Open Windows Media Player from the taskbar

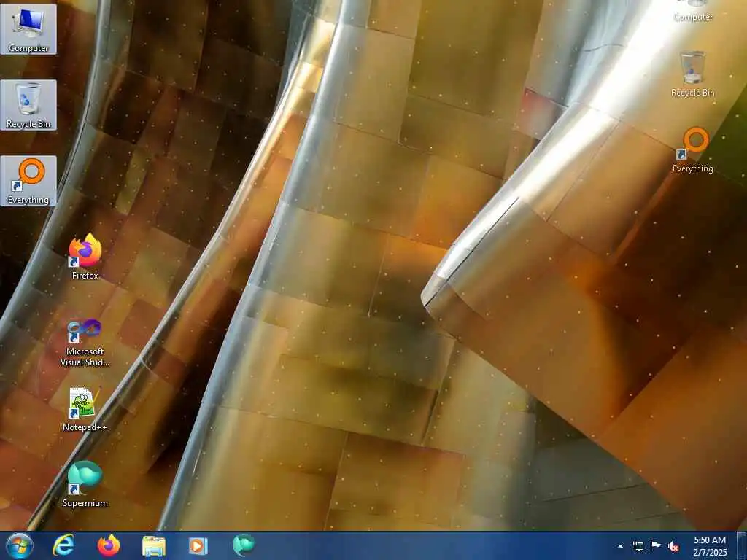click(x=198, y=545)
